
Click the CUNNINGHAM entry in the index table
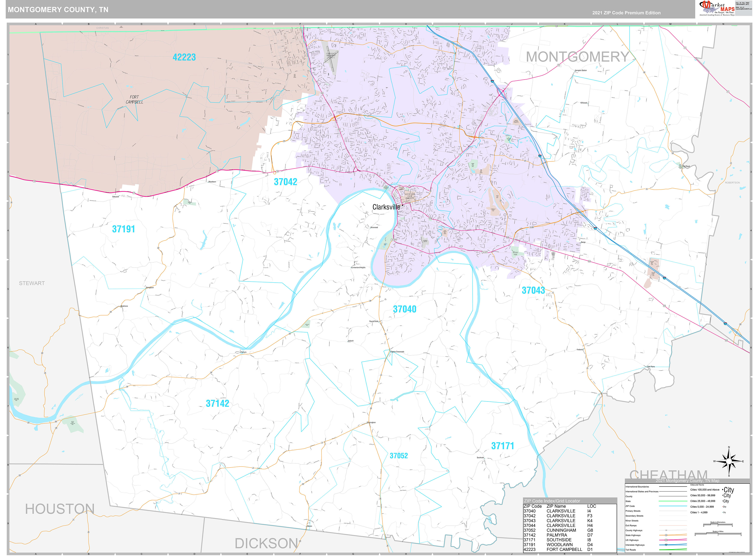[x=561, y=530]
